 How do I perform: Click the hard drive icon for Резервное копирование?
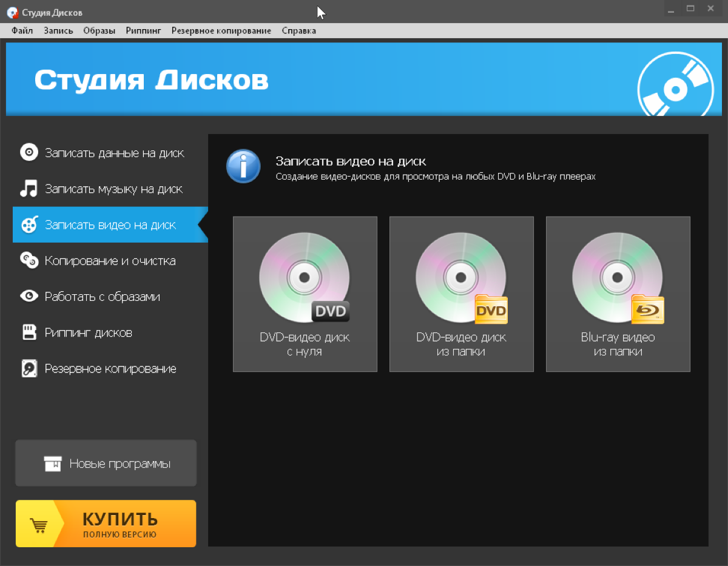click(x=29, y=368)
